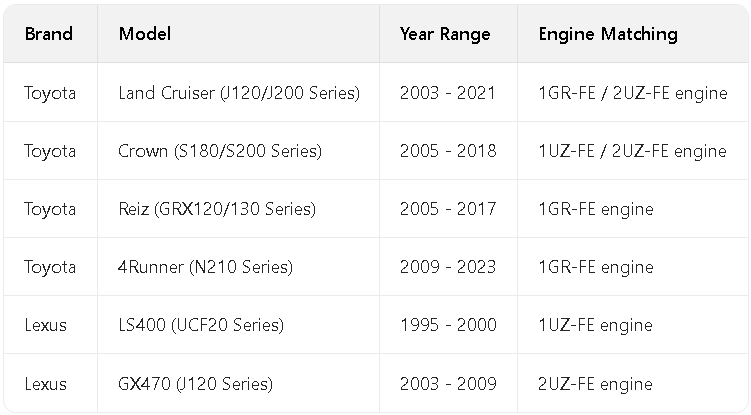Select the 1UZ-FE / 2UZ-FE engine cell
Viewport: 751px width, 415px height.
click(633, 151)
